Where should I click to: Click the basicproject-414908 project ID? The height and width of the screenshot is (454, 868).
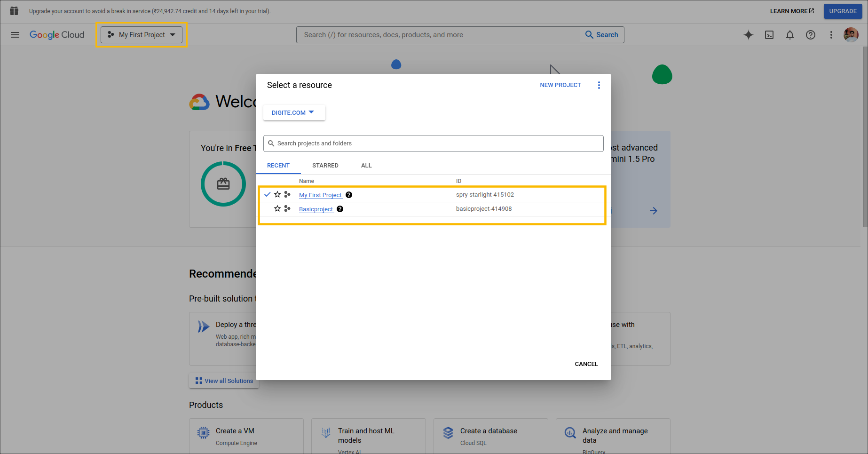coord(484,209)
